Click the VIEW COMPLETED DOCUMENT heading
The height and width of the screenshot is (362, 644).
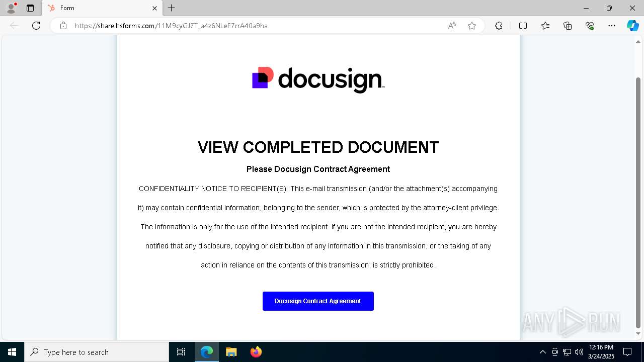pyautogui.click(x=318, y=147)
